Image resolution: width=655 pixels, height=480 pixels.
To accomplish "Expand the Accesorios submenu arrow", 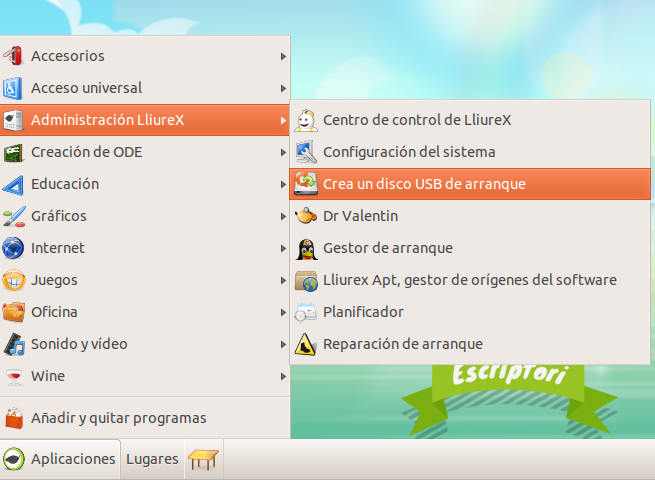I will (x=283, y=56).
